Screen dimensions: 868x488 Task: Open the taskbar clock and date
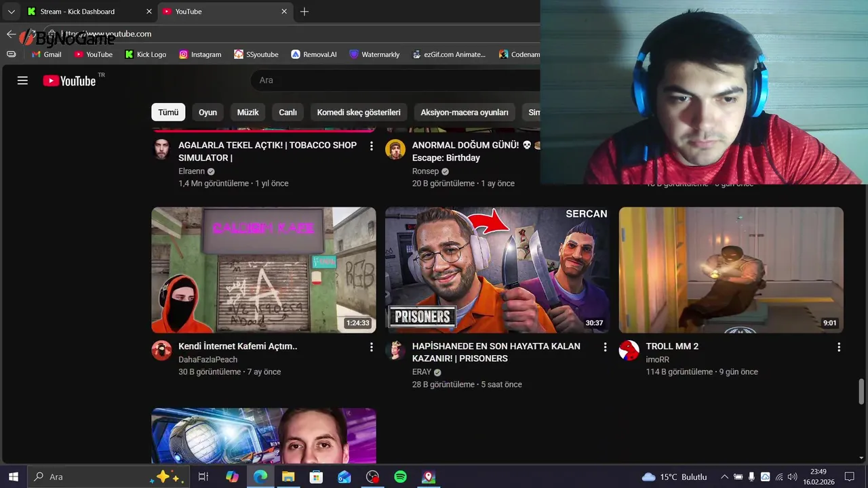818,476
